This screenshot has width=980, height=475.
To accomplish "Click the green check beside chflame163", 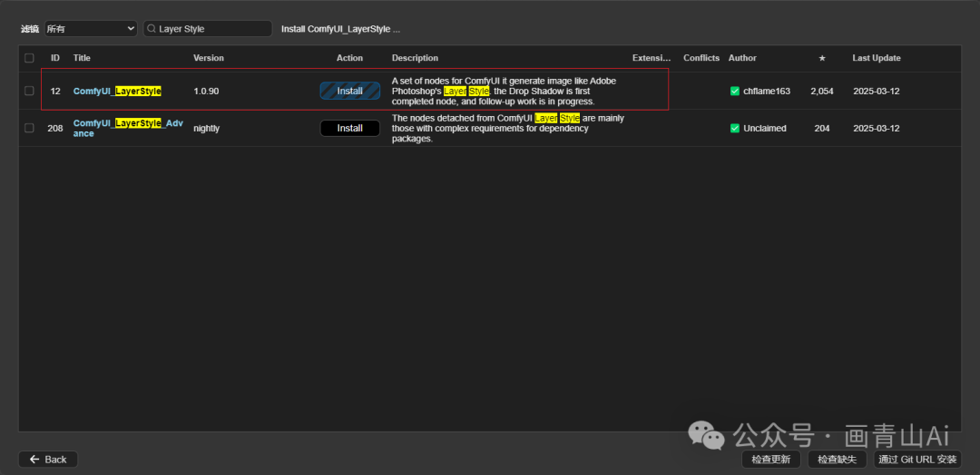I will click(x=735, y=92).
